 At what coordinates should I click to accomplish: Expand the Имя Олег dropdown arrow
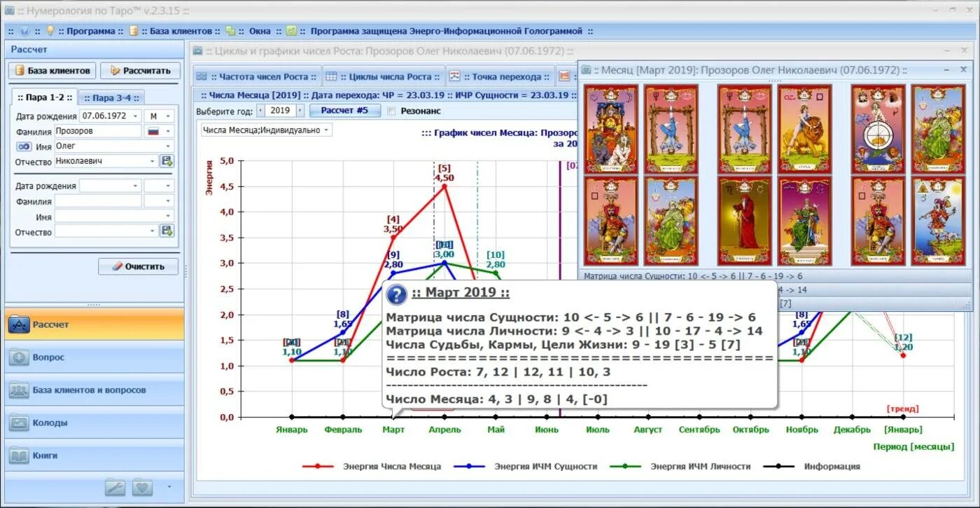[168, 146]
